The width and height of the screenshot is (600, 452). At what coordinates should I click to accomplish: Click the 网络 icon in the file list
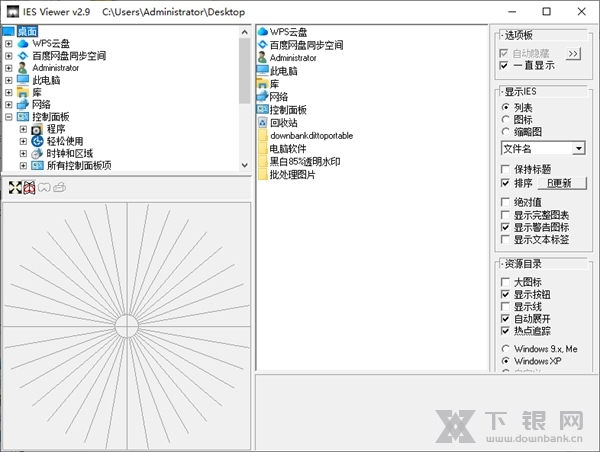pos(262,96)
